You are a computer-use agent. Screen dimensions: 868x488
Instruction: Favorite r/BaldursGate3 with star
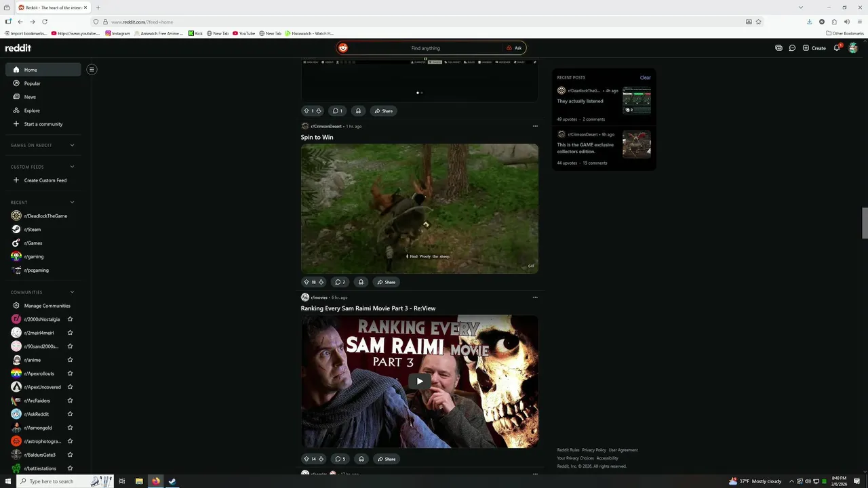70,455
